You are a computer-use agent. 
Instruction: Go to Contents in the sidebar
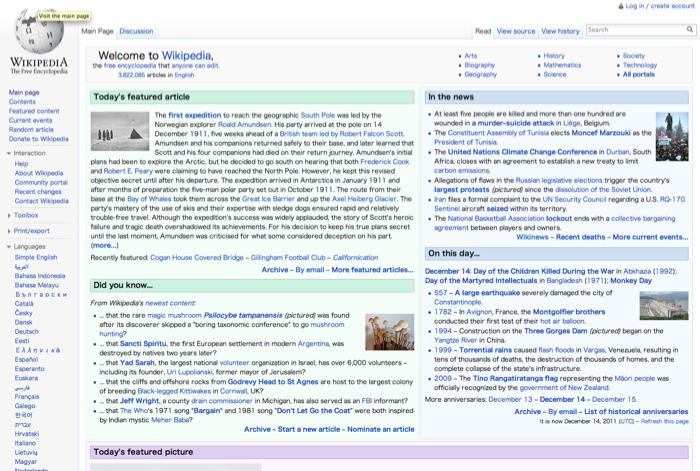click(22, 102)
